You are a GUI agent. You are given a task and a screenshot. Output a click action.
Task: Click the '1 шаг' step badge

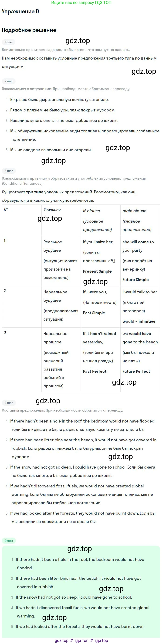[8, 42]
